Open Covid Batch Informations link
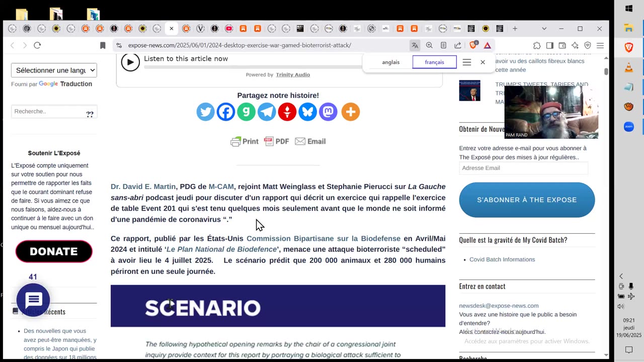 click(502, 259)
